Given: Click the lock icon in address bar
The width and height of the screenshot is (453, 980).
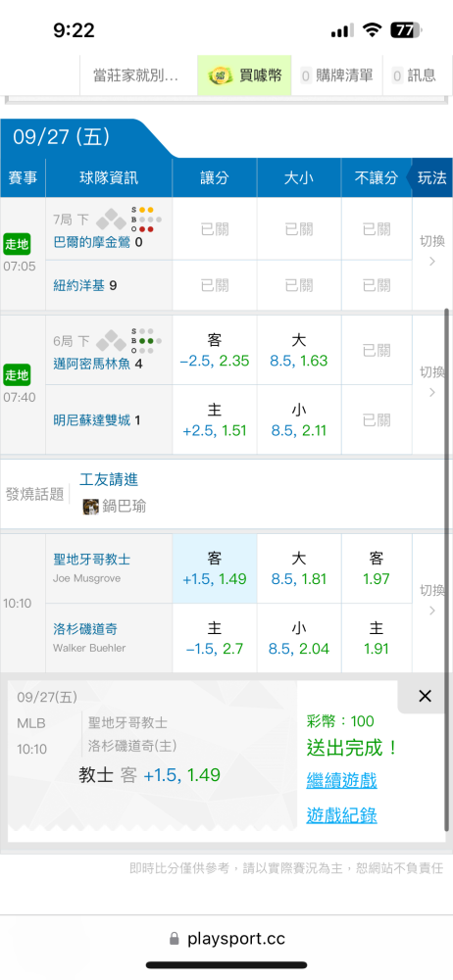Looking at the screenshot, I should (174, 939).
